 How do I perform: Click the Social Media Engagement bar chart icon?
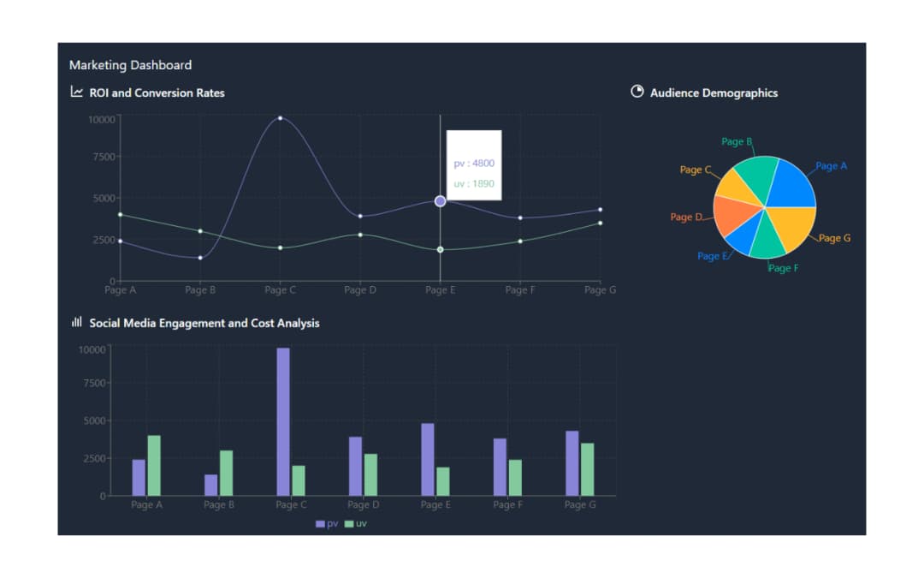(x=77, y=323)
